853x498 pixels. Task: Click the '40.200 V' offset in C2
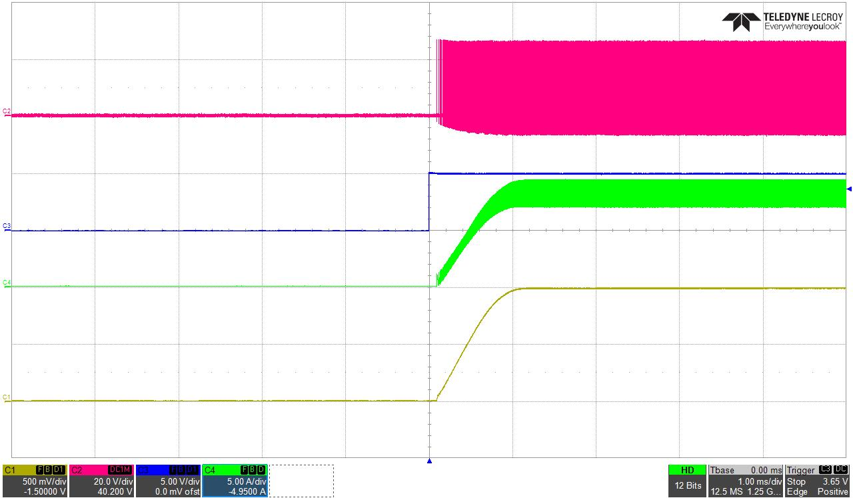pos(115,491)
